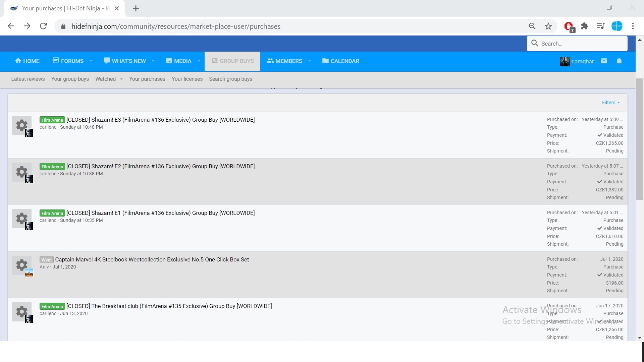
Task: Click the page vertical scrollbar thumb
Action: [640, 139]
